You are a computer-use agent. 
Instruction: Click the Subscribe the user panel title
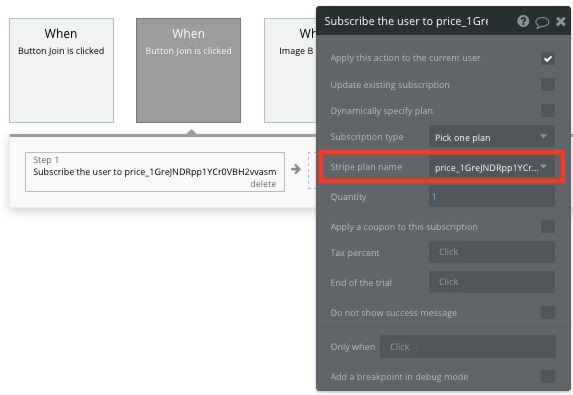[x=406, y=21]
